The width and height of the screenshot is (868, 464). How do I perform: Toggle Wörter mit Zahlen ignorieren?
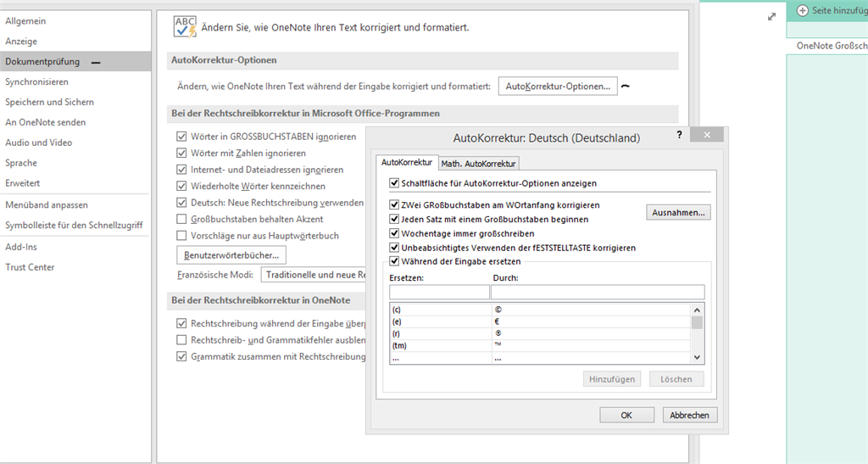tap(181, 153)
